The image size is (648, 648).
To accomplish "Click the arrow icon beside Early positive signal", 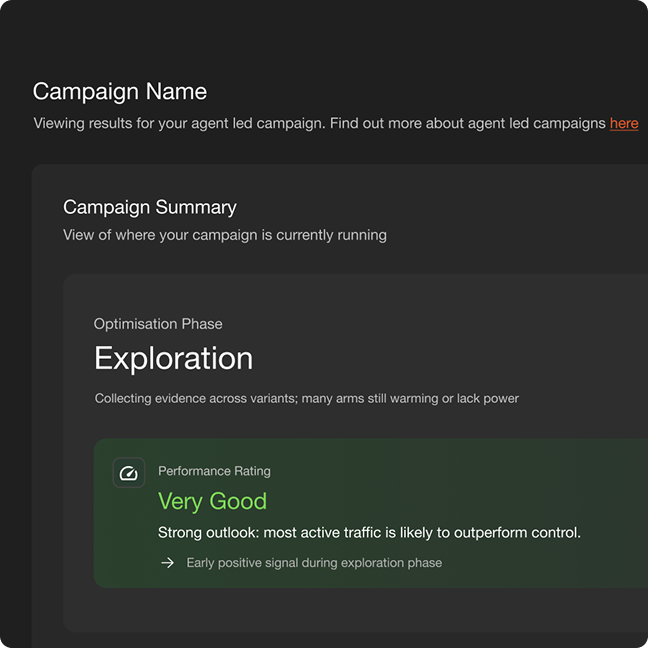I will pos(167,562).
